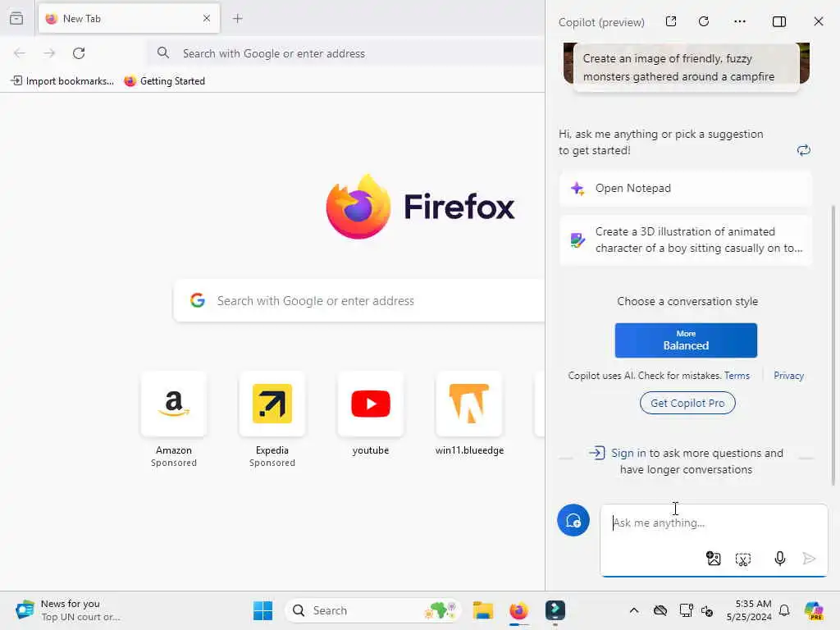840x630 pixels.
Task: Open the dark terminal-style app on taskbar
Action: [555, 610]
